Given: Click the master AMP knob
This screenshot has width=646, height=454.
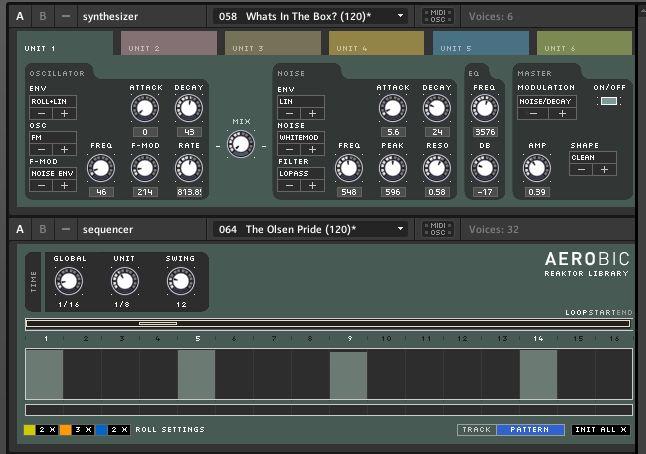Looking at the screenshot, I should pyautogui.click(x=536, y=168).
